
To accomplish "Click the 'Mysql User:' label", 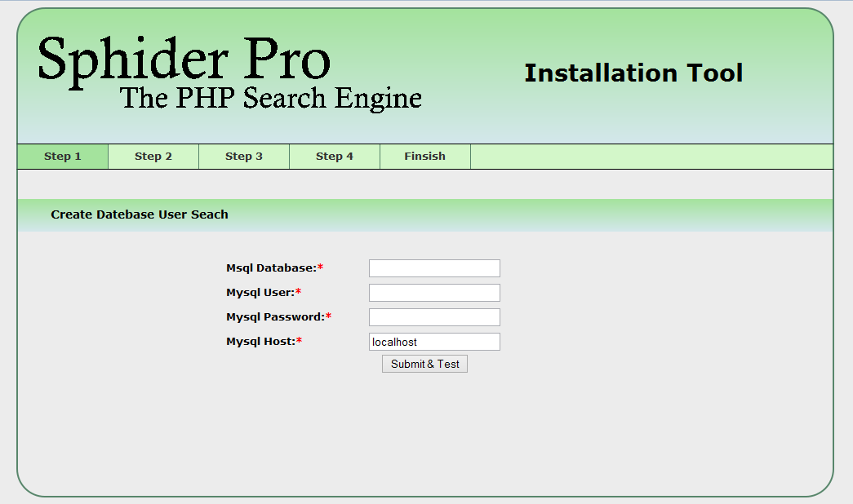I will click(x=264, y=293).
